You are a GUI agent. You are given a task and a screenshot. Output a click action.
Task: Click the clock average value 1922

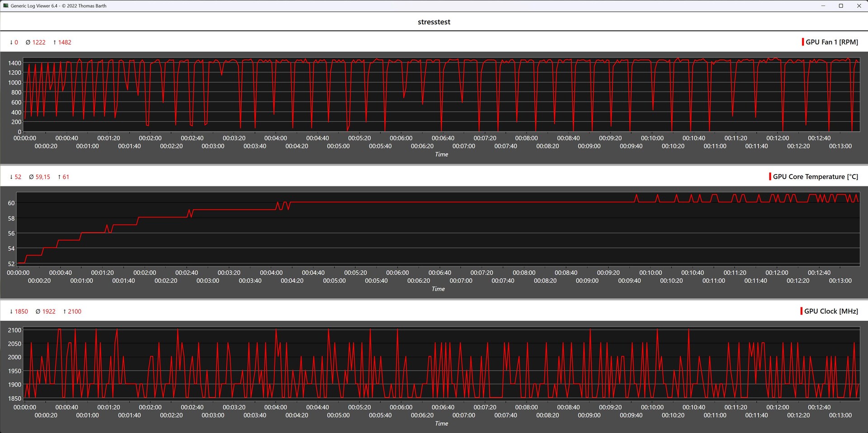point(49,312)
